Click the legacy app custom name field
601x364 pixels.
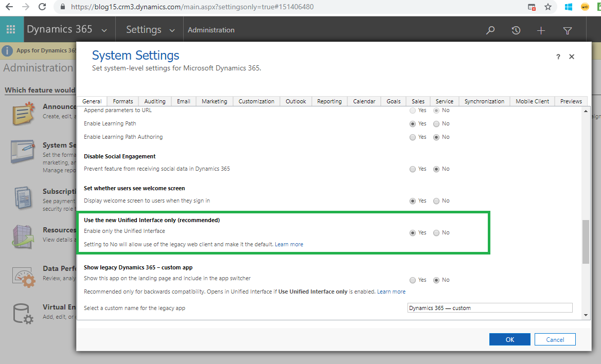tap(489, 308)
